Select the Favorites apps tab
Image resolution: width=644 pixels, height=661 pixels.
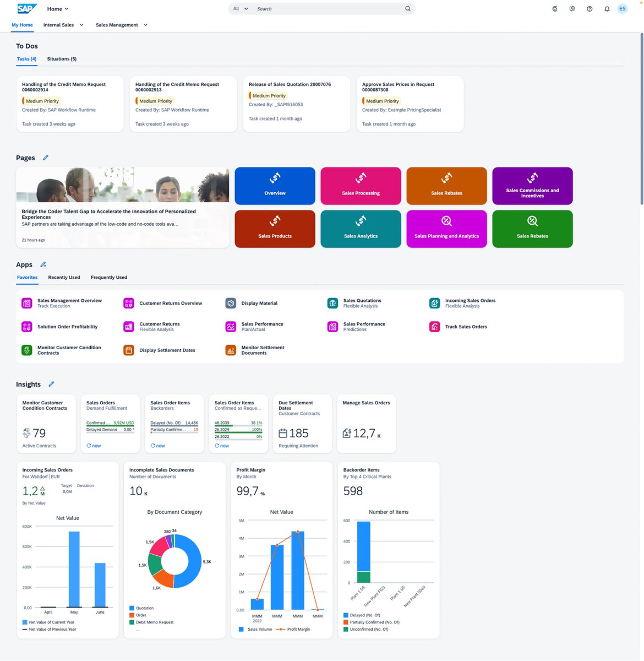[27, 278]
